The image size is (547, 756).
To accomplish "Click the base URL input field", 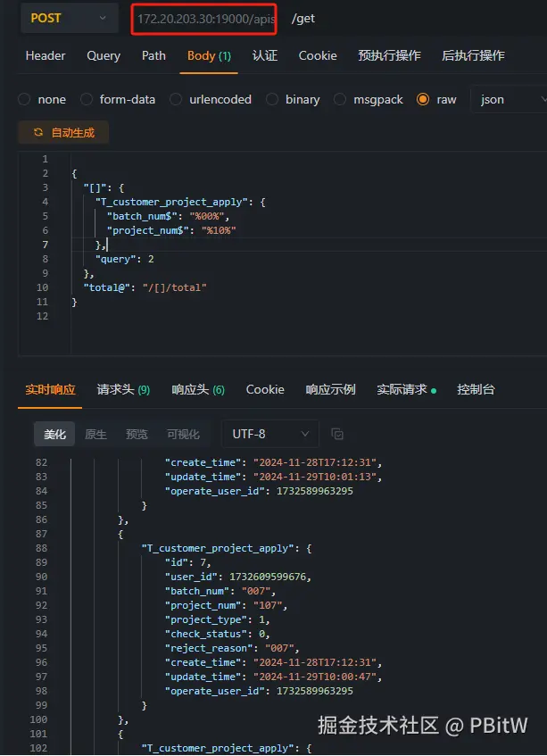I will 204,19.
